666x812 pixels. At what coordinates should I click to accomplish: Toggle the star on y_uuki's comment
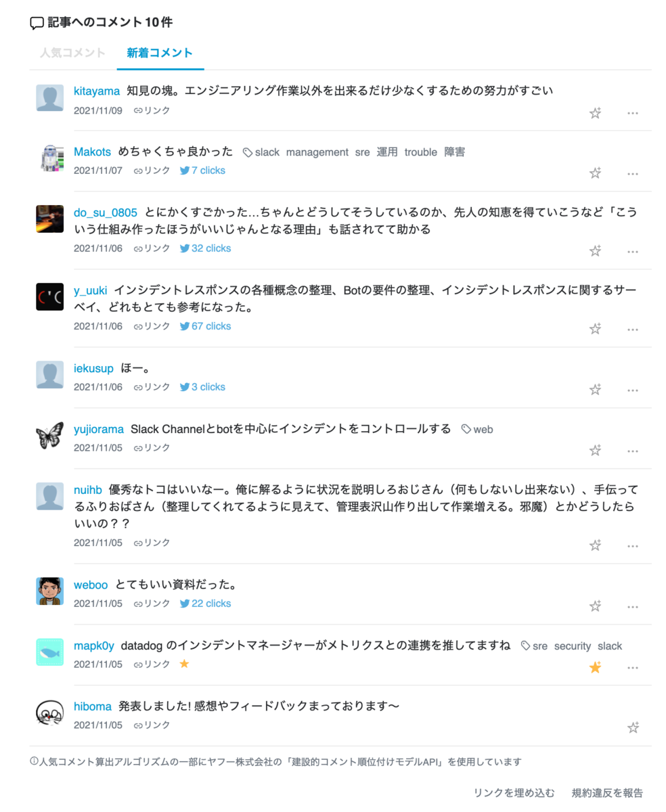click(x=595, y=328)
